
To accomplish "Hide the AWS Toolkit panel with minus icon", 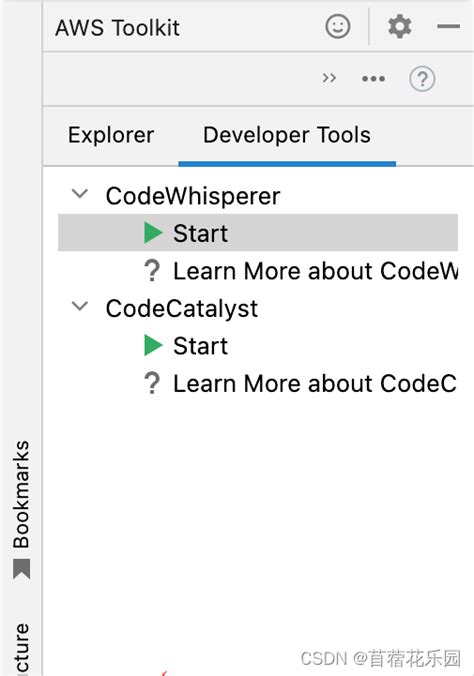I will (448, 26).
